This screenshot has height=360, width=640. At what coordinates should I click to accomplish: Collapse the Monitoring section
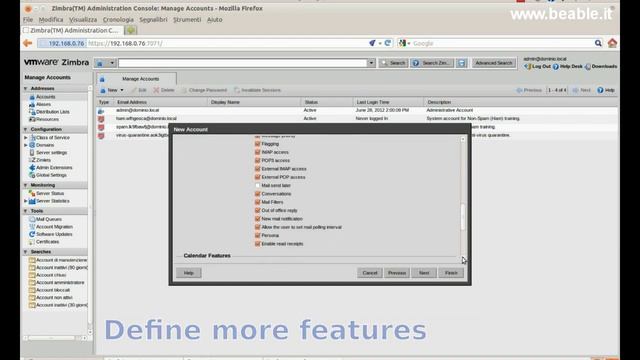(26, 185)
